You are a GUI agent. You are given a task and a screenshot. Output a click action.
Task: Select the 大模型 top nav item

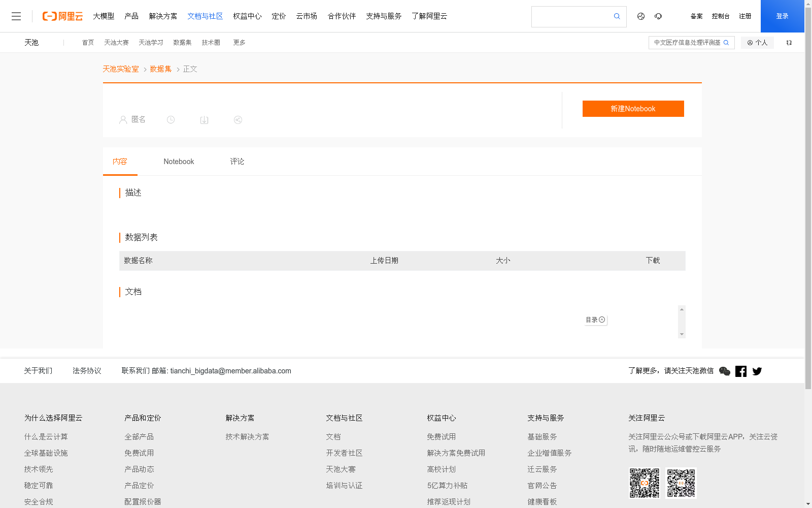pyautogui.click(x=104, y=16)
